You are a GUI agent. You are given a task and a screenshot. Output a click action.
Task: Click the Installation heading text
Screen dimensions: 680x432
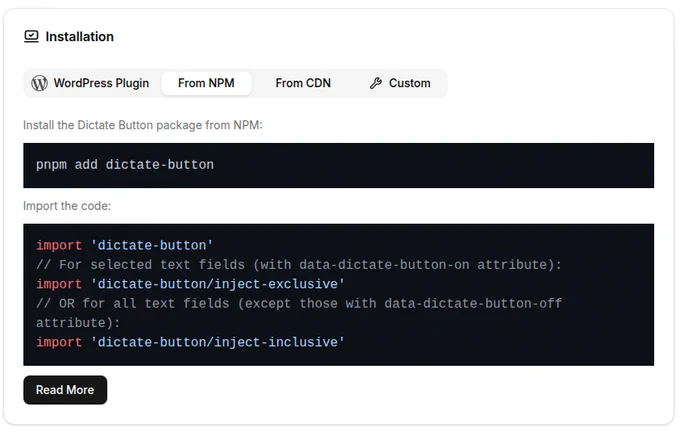click(x=79, y=36)
